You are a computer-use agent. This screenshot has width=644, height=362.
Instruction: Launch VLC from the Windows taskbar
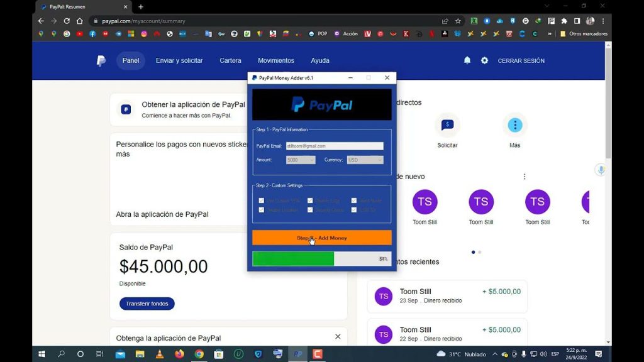[159, 354]
